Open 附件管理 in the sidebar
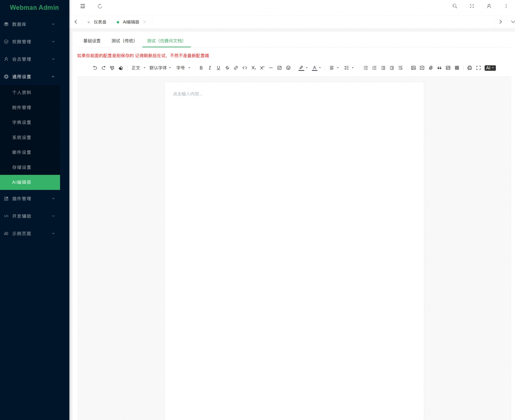515x420 pixels. 30,108
